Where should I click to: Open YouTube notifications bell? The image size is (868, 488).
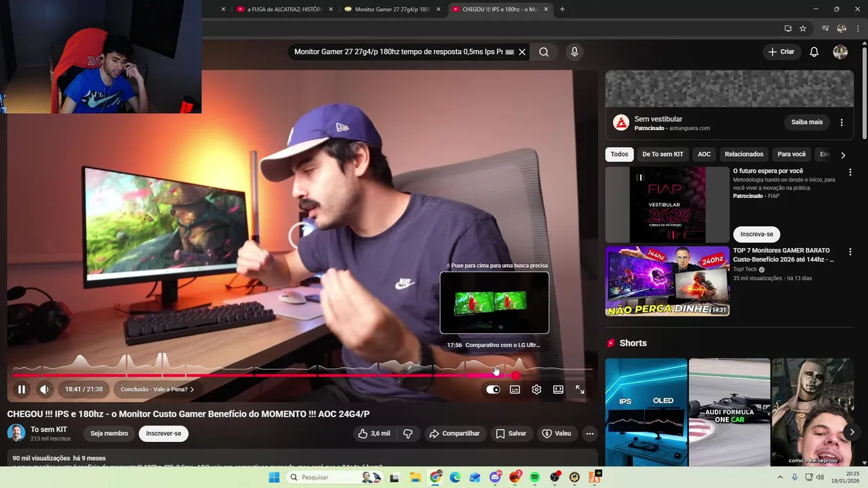[x=814, y=52]
